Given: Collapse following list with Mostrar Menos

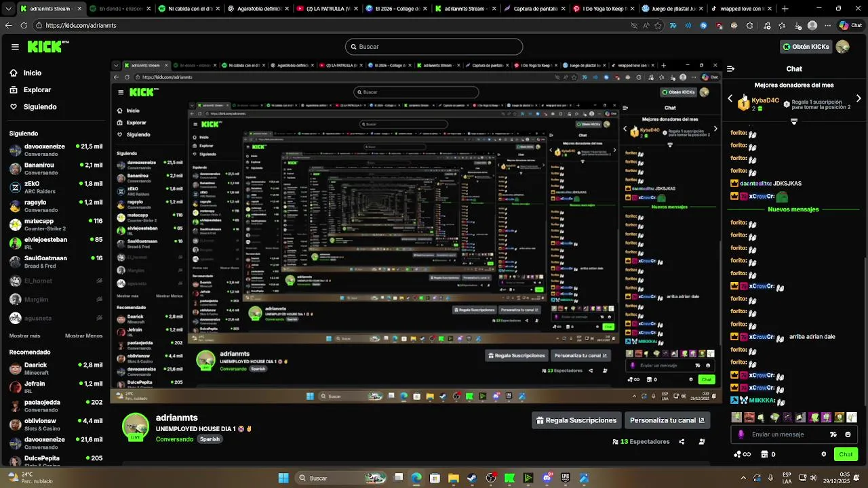Looking at the screenshot, I should point(83,335).
